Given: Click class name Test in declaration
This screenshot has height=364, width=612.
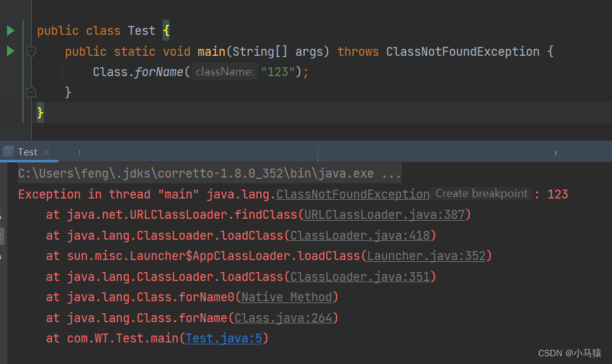Looking at the screenshot, I should point(142,30).
